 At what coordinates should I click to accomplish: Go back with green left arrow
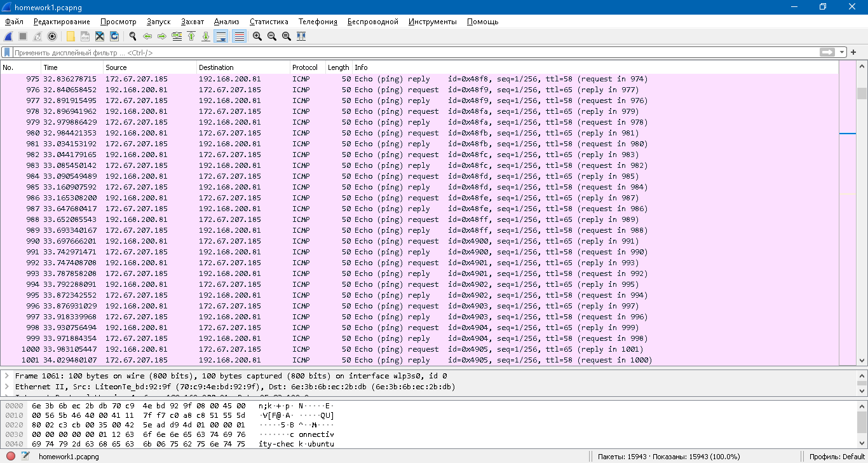147,36
